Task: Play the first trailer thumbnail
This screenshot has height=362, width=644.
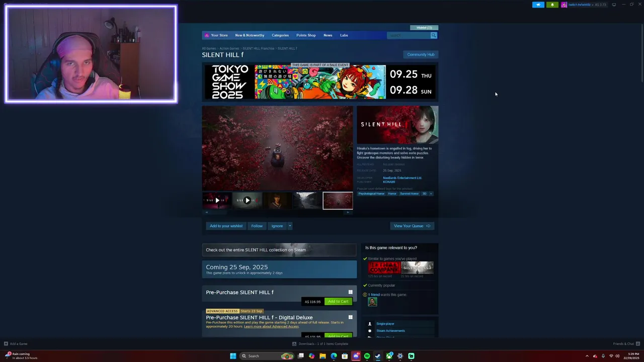Action: pos(217,200)
